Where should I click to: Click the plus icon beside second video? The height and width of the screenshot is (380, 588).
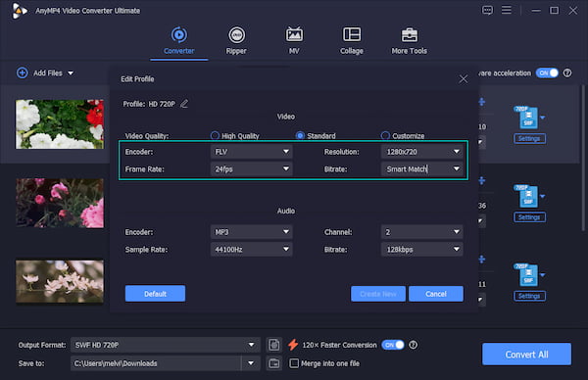point(482,180)
